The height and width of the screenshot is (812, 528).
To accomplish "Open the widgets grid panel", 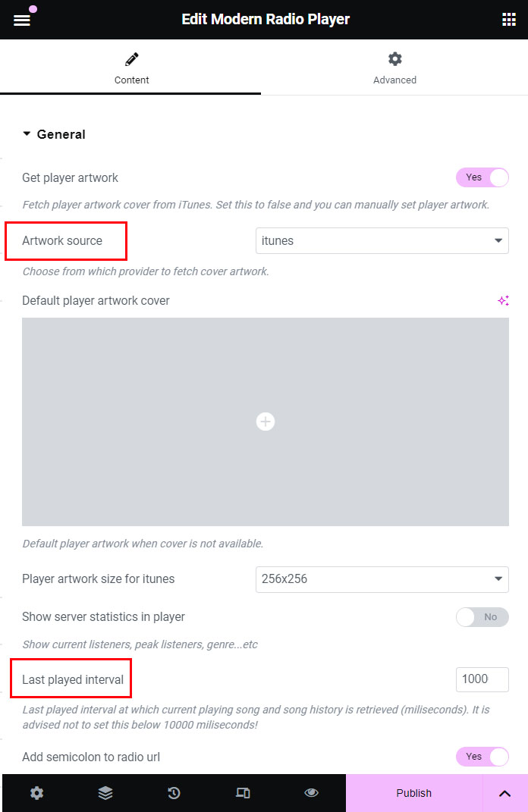I will tap(509, 20).
